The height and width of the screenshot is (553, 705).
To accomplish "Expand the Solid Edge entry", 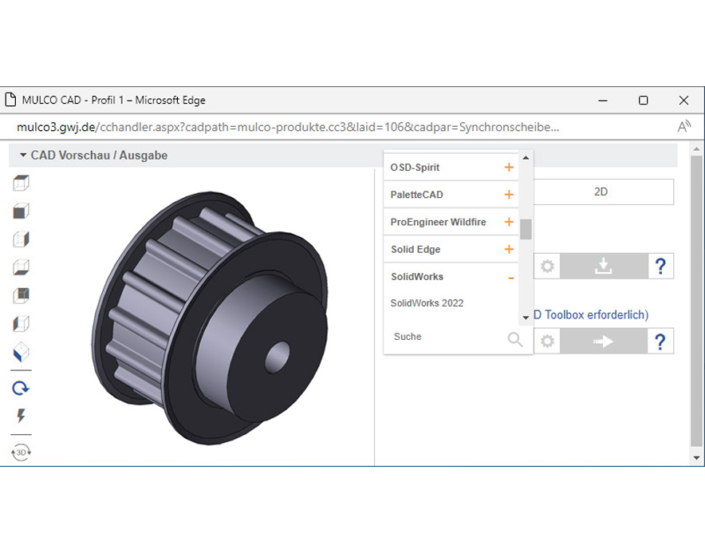I will [509, 249].
